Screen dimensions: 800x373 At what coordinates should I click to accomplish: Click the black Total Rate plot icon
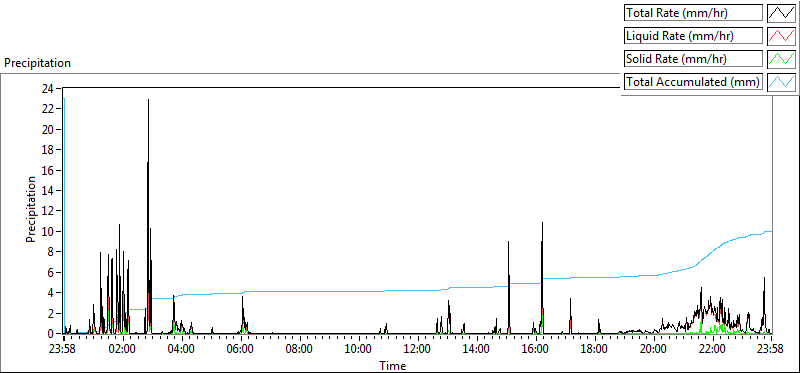(781, 13)
